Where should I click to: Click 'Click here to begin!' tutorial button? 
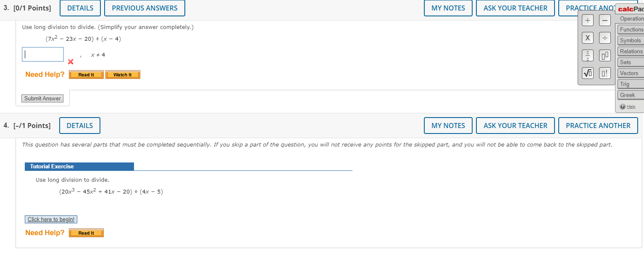pos(51,219)
